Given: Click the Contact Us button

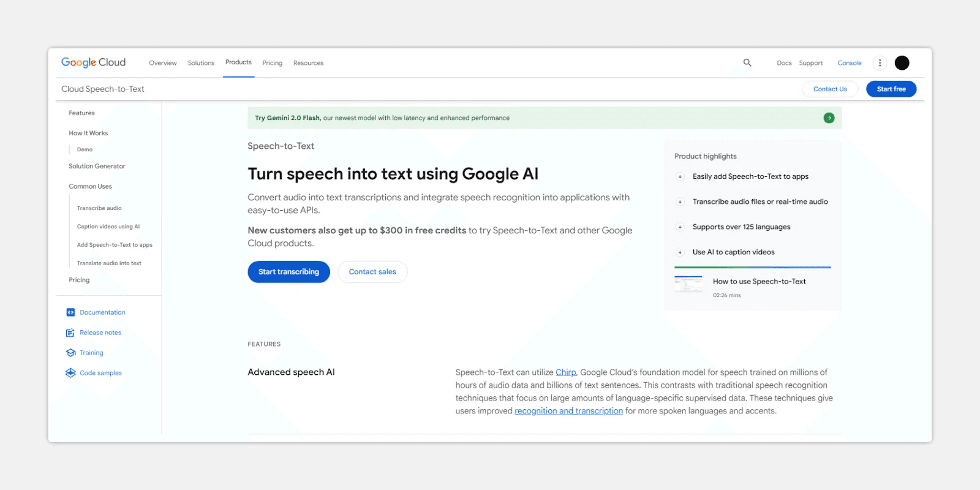Looking at the screenshot, I should 830,89.
